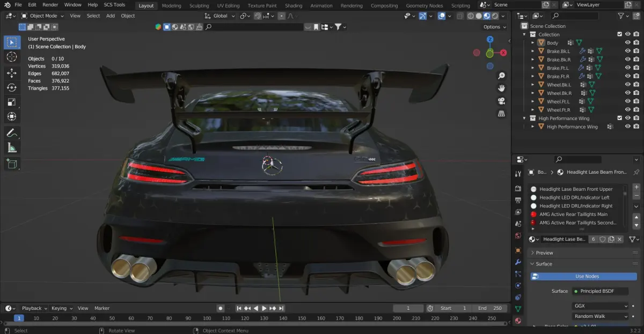The height and width of the screenshot is (334, 644).
Task: Collapse the Surface panel
Action: 544,264
